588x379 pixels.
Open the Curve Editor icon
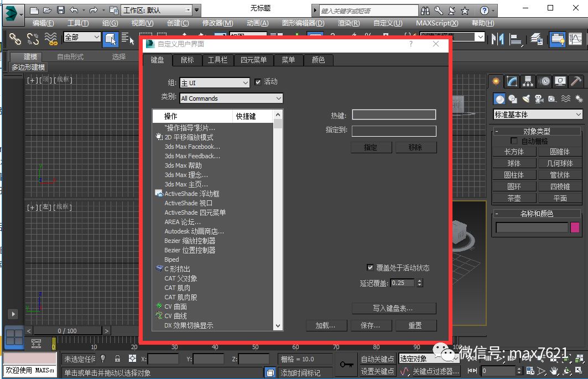point(575,39)
